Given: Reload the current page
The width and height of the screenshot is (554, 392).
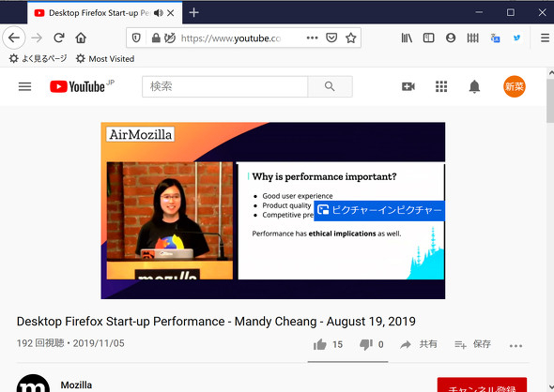Looking at the screenshot, I should click(x=58, y=38).
